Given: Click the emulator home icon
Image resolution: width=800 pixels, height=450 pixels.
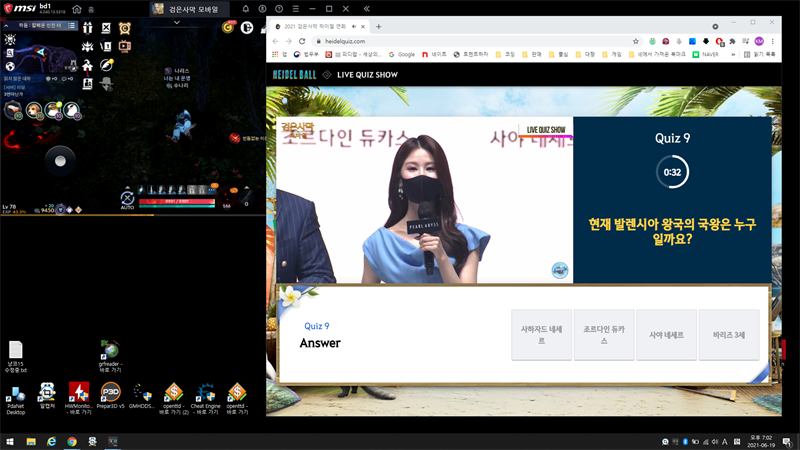Looking at the screenshot, I should tap(77, 9).
